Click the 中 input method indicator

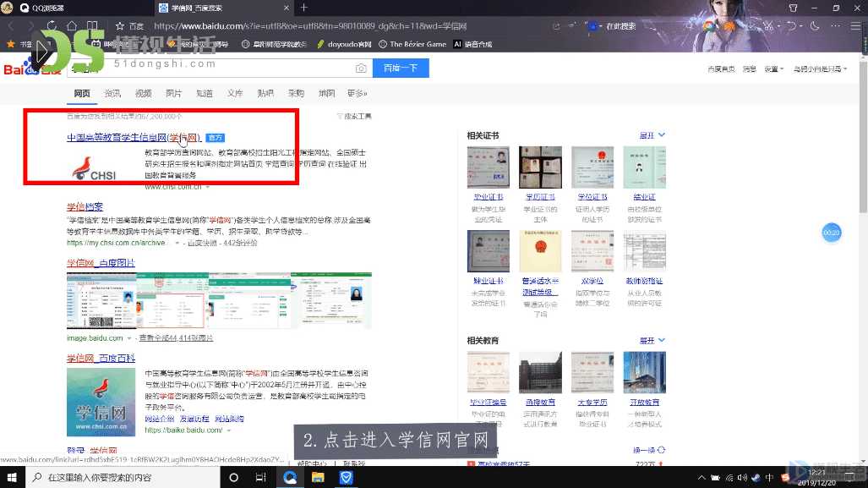click(x=769, y=478)
